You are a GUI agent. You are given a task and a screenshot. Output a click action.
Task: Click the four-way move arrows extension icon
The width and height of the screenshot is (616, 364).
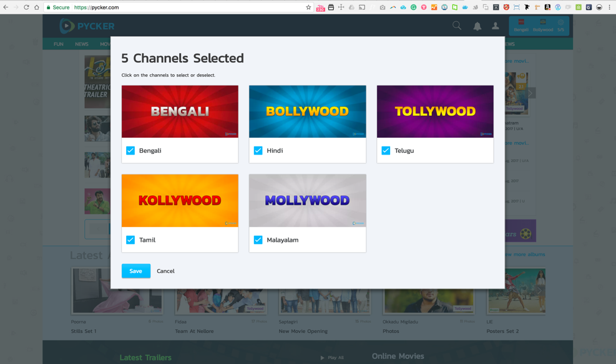(341, 7)
